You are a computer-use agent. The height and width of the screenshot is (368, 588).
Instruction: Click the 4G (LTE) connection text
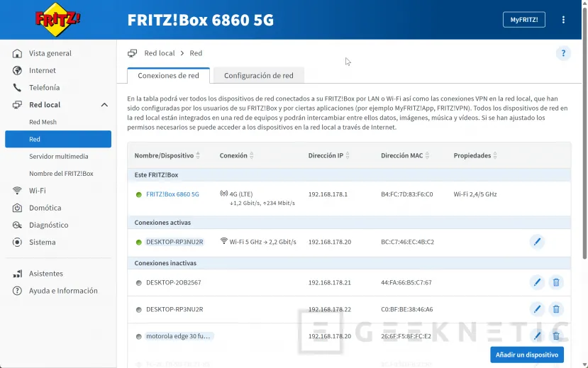(x=241, y=194)
